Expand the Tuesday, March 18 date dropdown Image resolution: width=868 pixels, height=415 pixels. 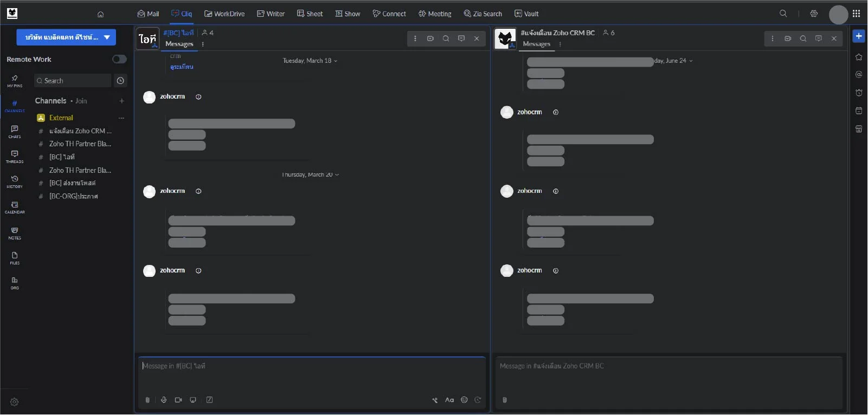coord(310,61)
